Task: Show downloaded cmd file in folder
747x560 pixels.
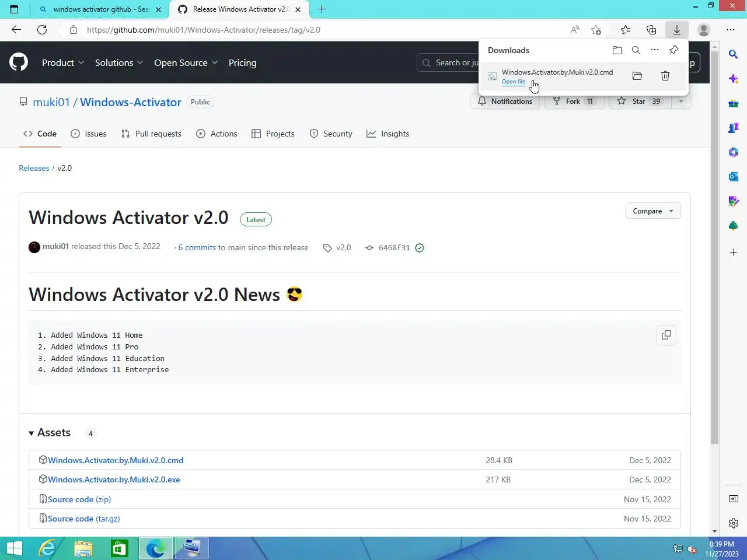Action: [637, 76]
